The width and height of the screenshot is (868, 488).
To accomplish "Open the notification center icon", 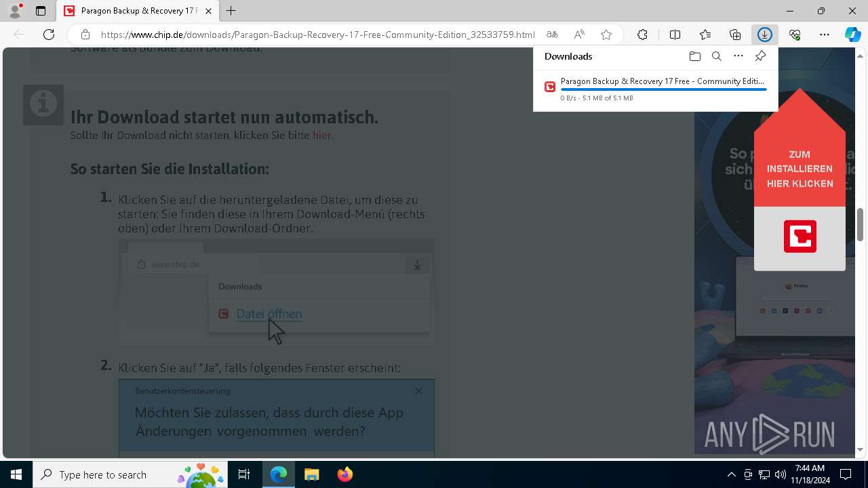I will coord(846,474).
